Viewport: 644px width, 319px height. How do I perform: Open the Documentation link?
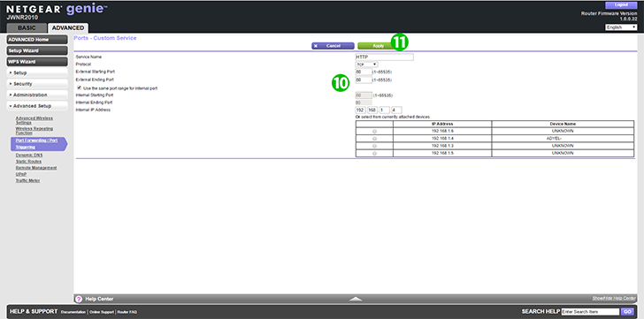[x=73, y=312]
